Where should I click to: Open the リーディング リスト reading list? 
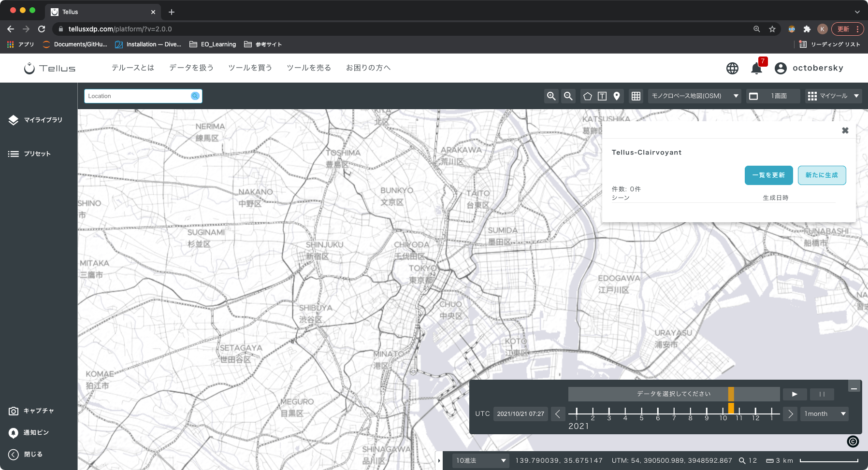[x=830, y=44]
